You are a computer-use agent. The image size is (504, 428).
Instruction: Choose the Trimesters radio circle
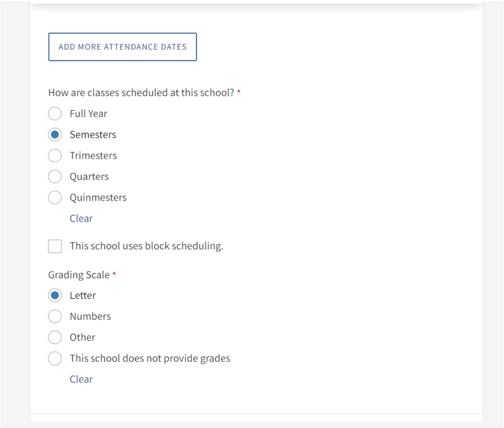55,155
